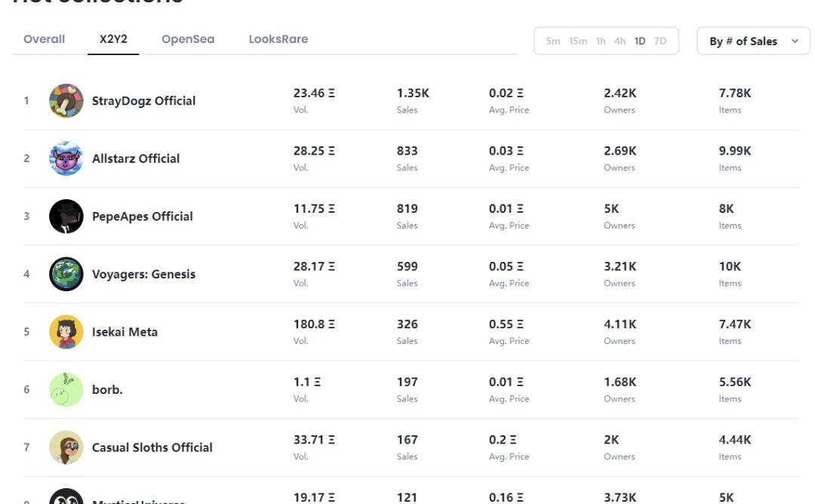Open the Casual Sloths Official collection link
The height and width of the screenshot is (504, 815).
[x=152, y=447]
